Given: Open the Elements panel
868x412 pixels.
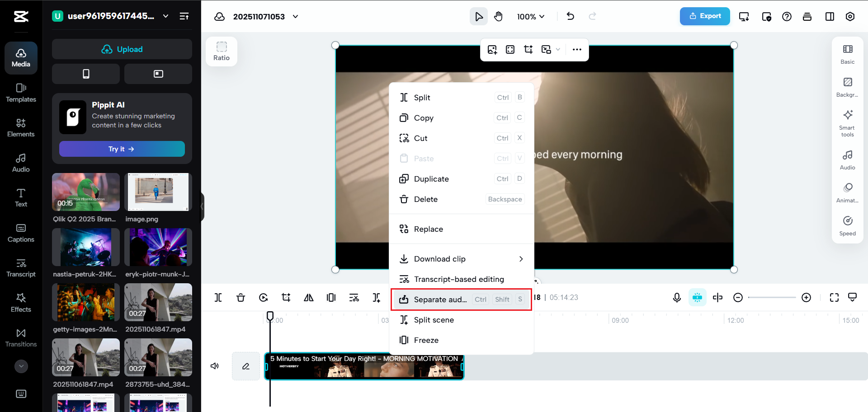Looking at the screenshot, I should (x=21, y=128).
